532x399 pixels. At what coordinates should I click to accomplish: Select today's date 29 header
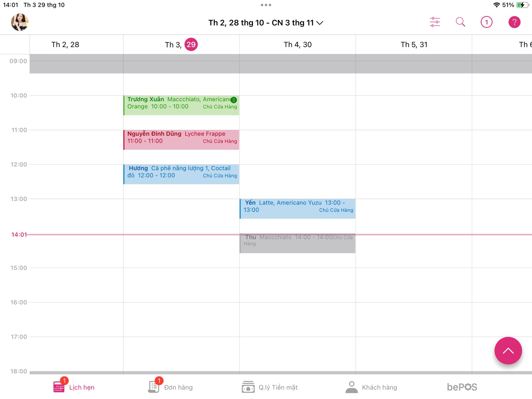tap(191, 45)
